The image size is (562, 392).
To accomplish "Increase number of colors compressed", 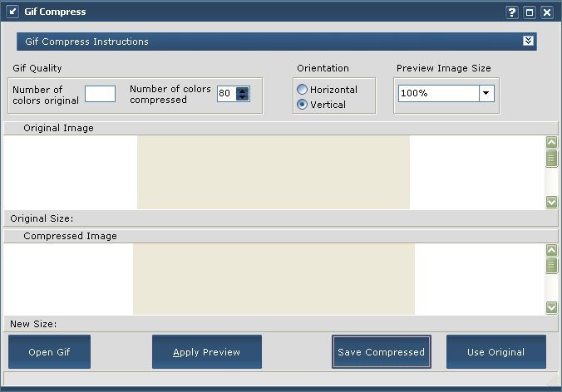I will (x=243, y=91).
